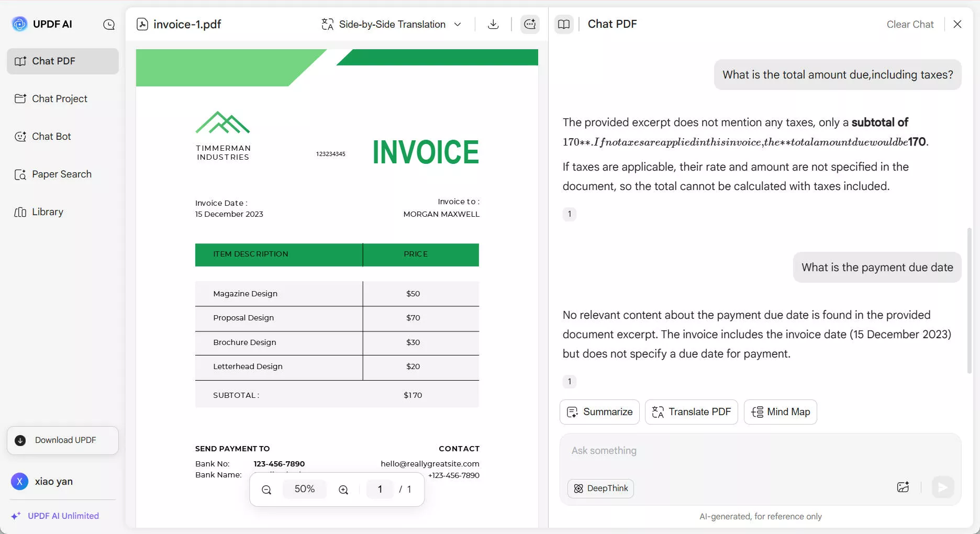This screenshot has width=980, height=534.
Task: Send the chat message
Action: [942, 487]
